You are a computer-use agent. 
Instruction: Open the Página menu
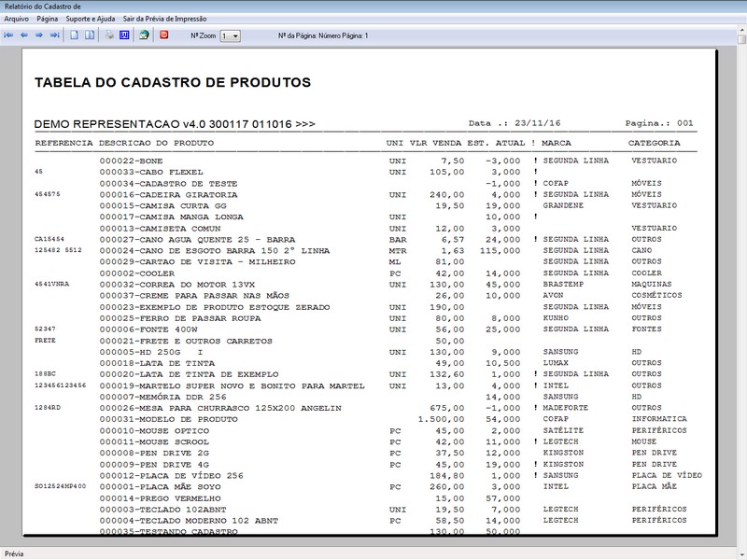click(48, 18)
